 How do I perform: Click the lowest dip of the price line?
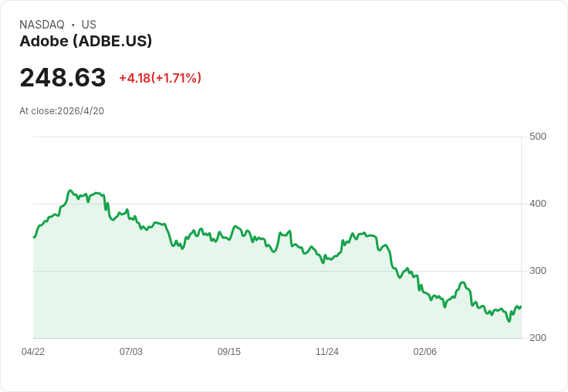pos(509,321)
